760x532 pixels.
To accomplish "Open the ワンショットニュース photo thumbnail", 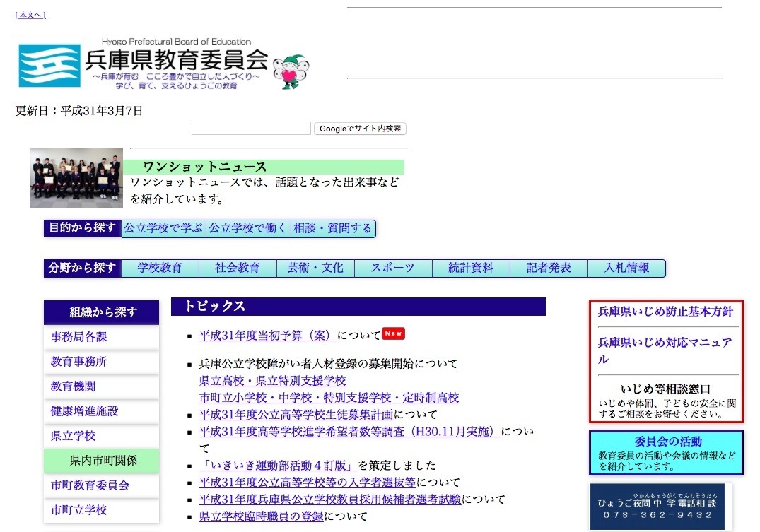I will [x=76, y=178].
